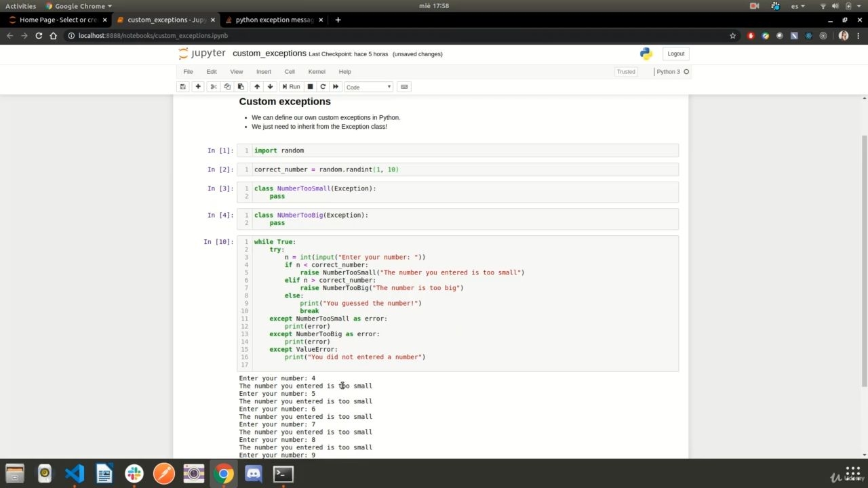
Task: Bookmark this page with the star icon
Action: pyautogui.click(x=732, y=35)
